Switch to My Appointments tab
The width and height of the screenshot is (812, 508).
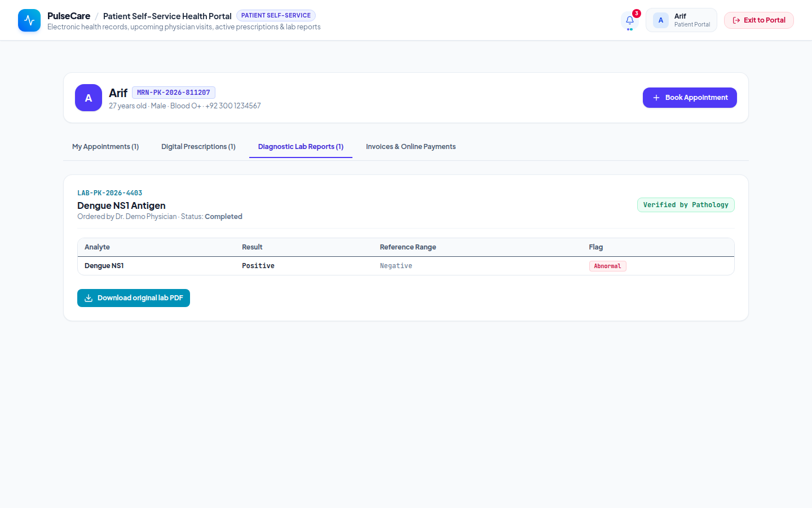[105, 147]
